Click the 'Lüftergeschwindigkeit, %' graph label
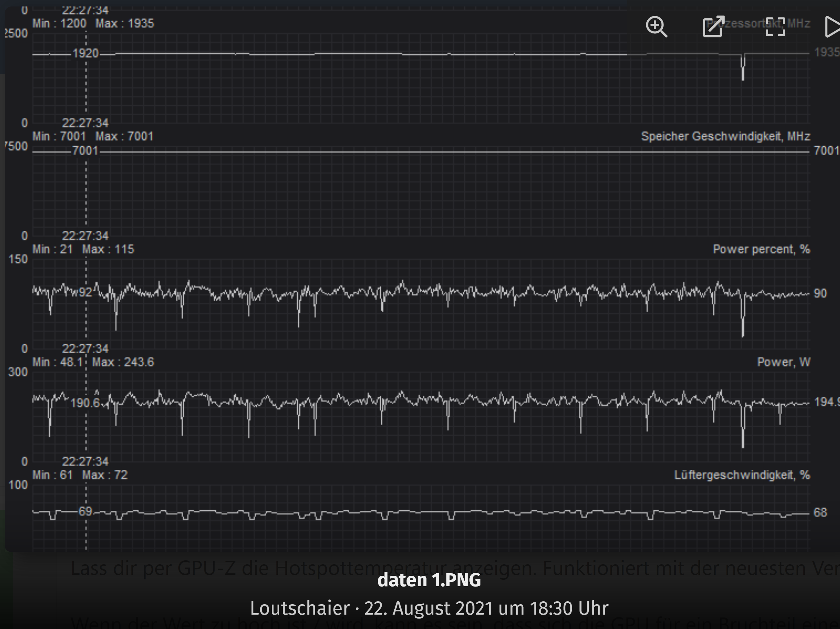Screen dimensions: 840x629 pos(742,475)
